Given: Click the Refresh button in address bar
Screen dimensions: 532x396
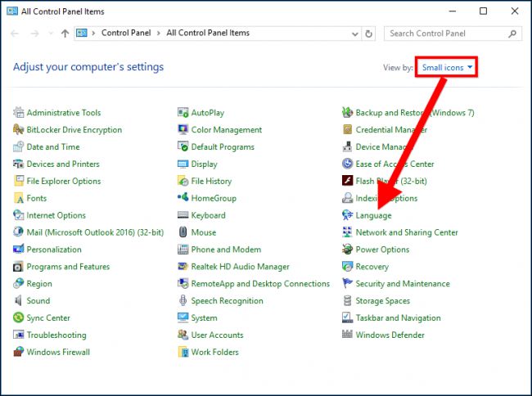Looking at the screenshot, I should click(x=369, y=34).
